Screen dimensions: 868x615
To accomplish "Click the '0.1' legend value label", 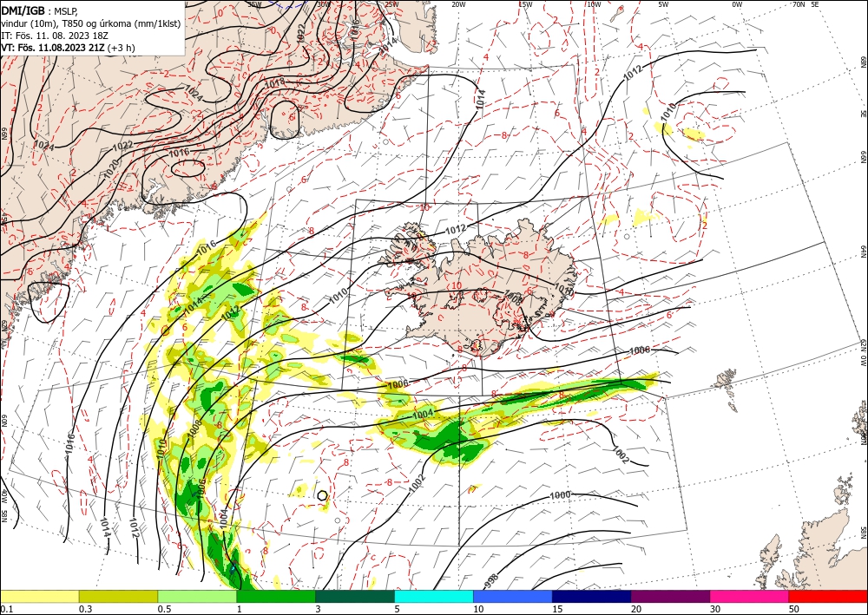I will [x=6, y=609].
